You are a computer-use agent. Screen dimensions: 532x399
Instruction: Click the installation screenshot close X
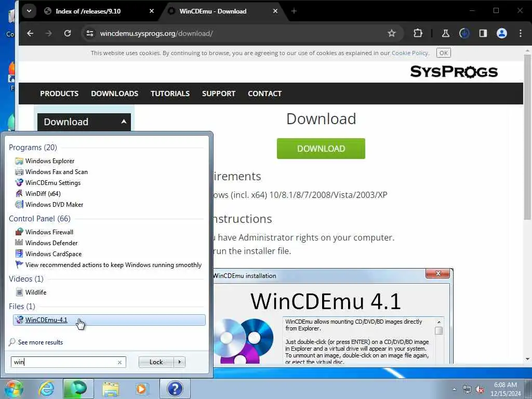click(437, 273)
